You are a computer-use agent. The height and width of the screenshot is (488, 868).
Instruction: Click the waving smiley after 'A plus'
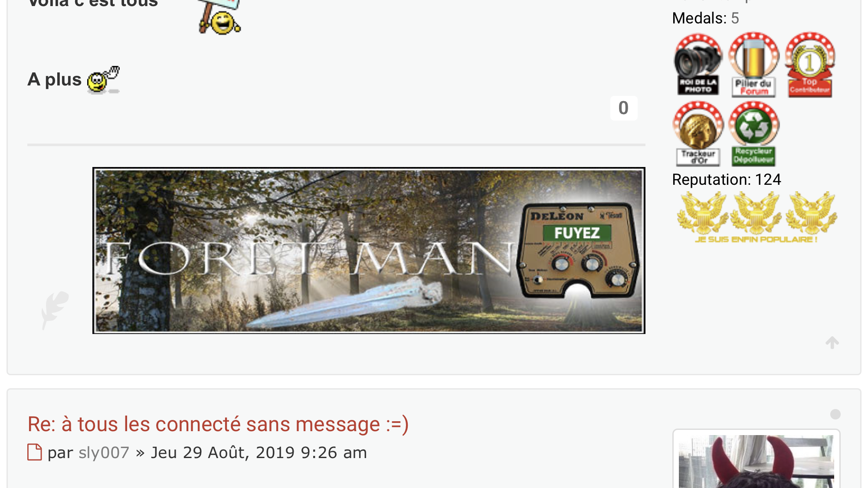[103, 79]
